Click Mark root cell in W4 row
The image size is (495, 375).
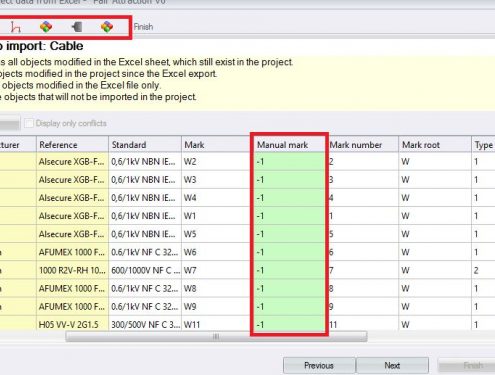(x=435, y=198)
